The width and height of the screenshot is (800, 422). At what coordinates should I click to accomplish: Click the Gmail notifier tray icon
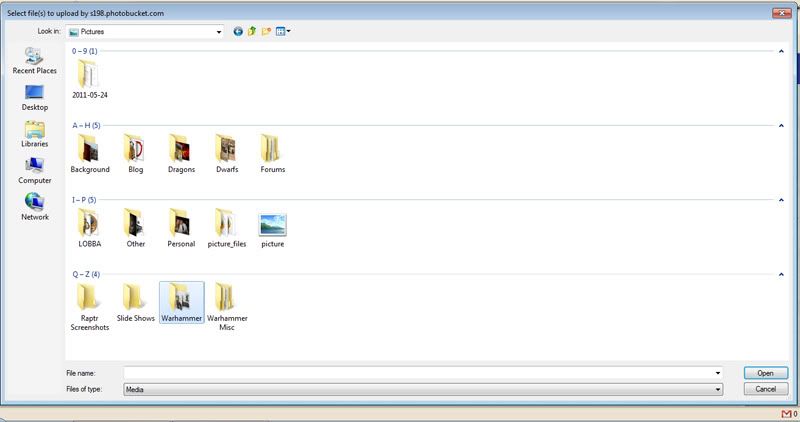[x=789, y=414]
